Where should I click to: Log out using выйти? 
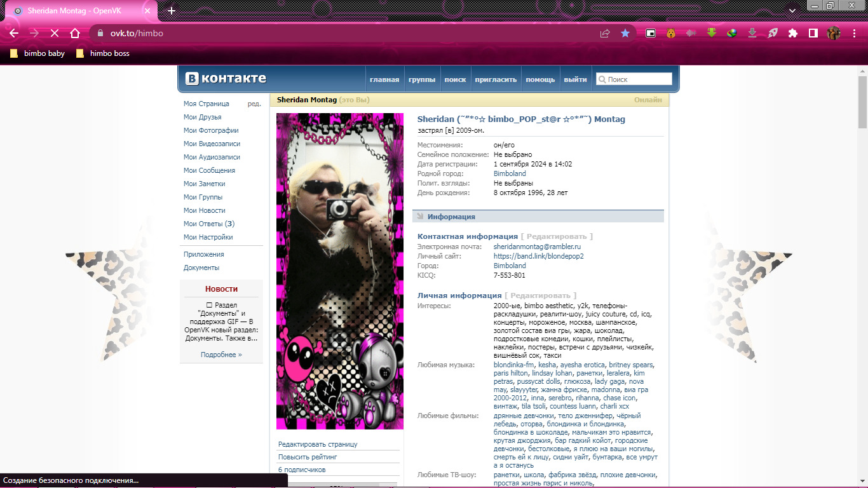click(575, 79)
